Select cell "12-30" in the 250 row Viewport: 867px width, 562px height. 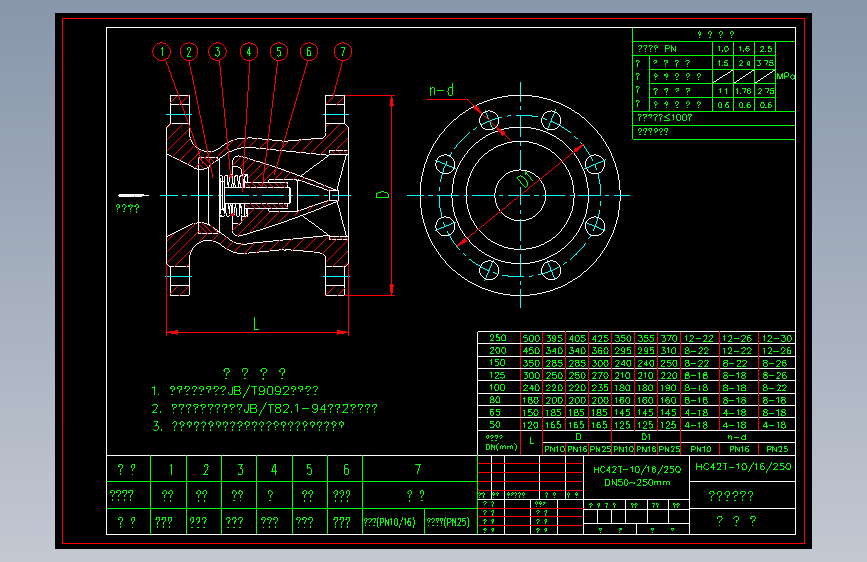[x=777, y=338]
